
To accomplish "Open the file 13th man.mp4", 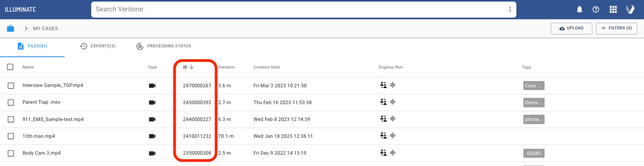I will [x=39, y=136].
